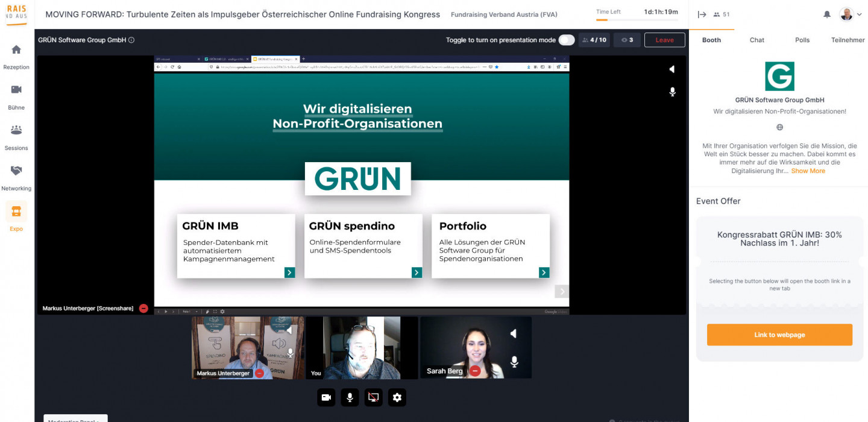Collapse the right side panel

click(x=702, y=14)
